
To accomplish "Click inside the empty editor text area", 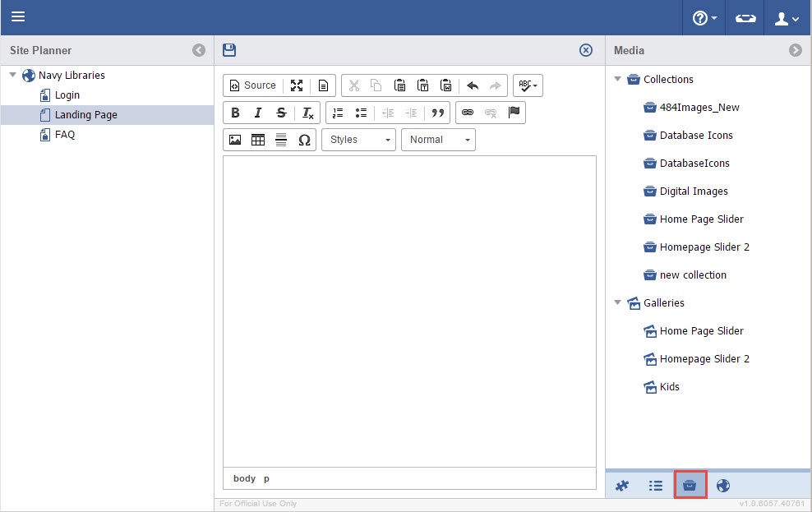I will [409, 311].
